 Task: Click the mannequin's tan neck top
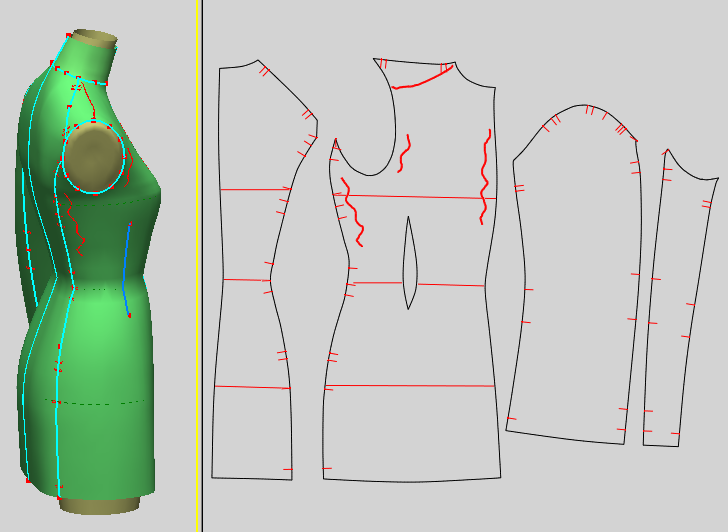[95, 38]
